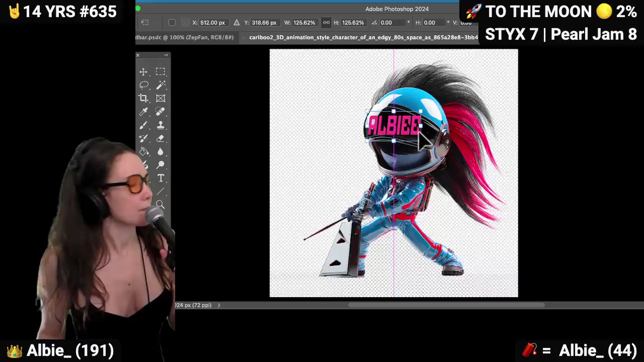This screenshot has height=362, width=644.
Task: Click the Adobe Photoshop 2024 title
Action: click(x=397, y=9)
